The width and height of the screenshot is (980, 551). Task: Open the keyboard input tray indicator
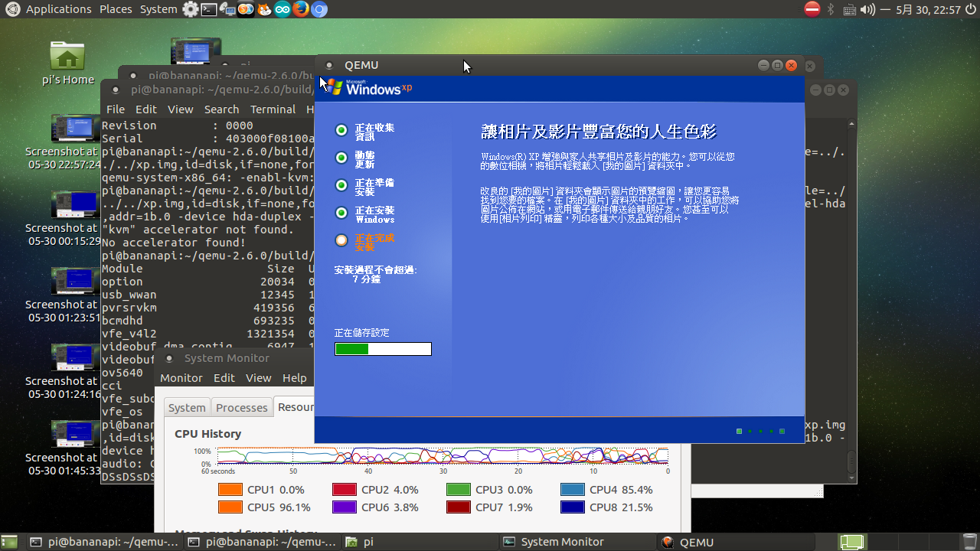849,9
